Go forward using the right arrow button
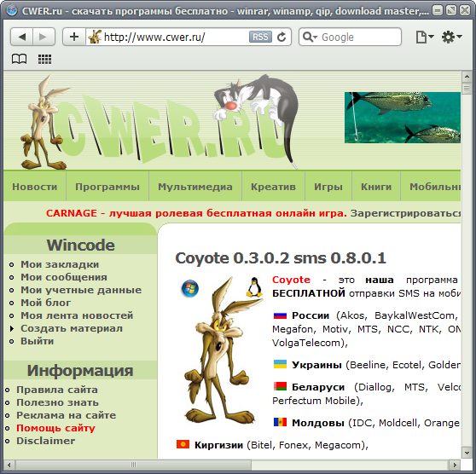 pos(44,37)
